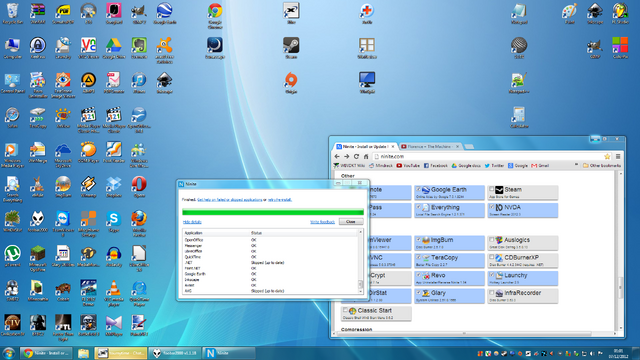The image size is (640, 360).
Task: Reload the ninite.com page
Action: pyautogui.click(x=356, y=156)
